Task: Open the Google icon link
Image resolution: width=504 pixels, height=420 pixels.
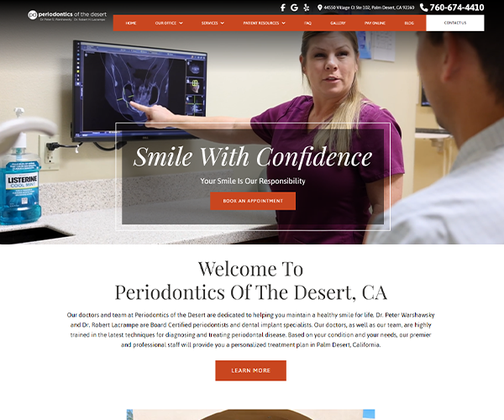Action: pyautogui.click(x=294, y=8)
